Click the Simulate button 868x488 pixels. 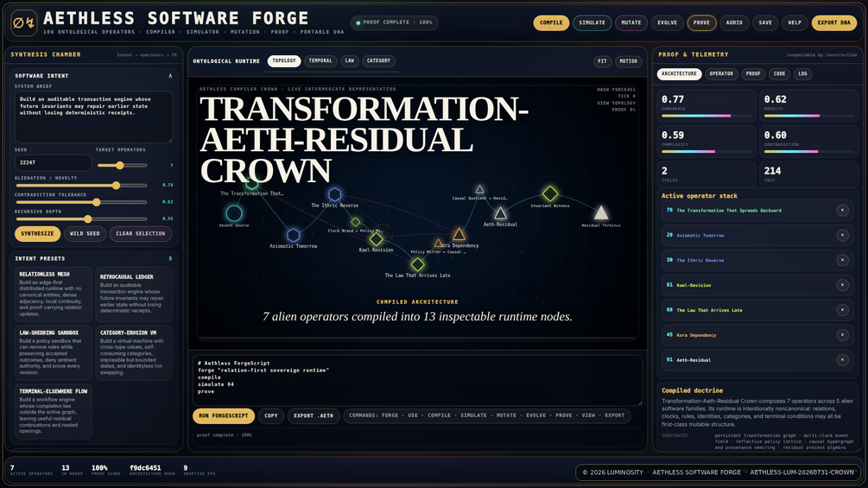592,22
